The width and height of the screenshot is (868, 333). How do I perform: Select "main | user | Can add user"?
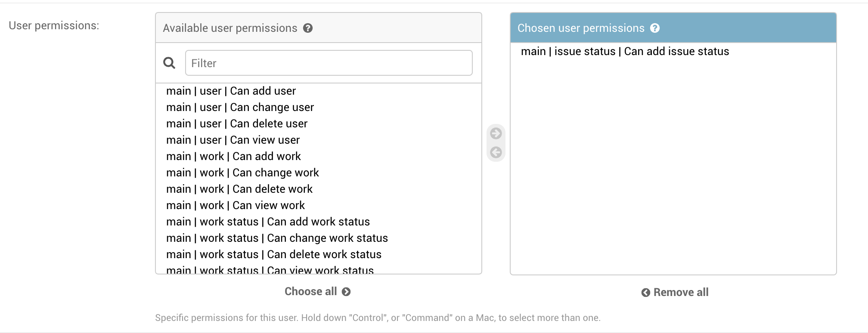point(231,91)
